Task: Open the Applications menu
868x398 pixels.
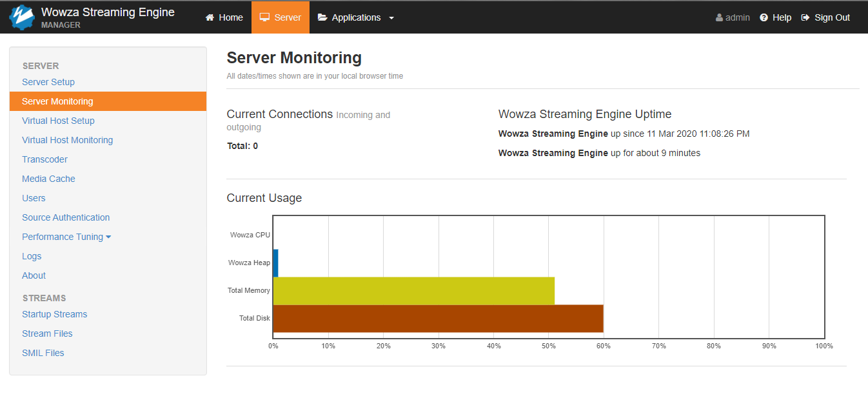Action: click(x=356, y=17)
